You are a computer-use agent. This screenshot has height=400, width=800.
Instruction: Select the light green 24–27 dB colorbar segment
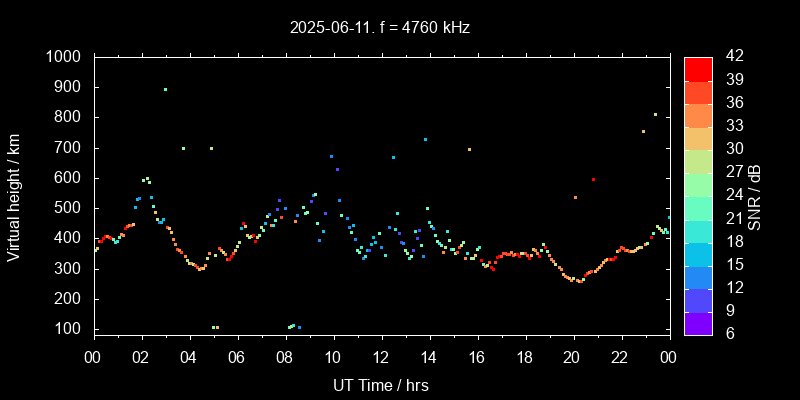[x=697, y=184]
